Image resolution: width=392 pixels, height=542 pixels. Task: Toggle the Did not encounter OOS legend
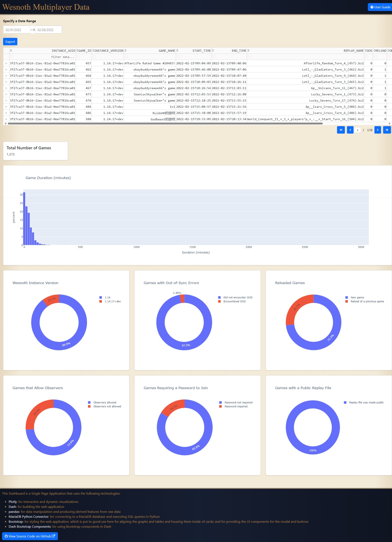tap(235, 297)
